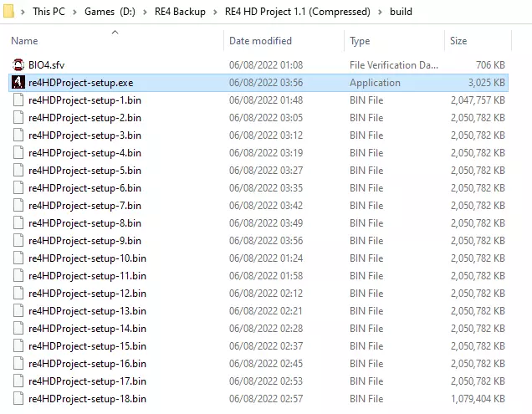Viewport: 532px width, 414px height.
Task: Select the re4HDProject-setup.exe application icon
Action: (18, 83)
